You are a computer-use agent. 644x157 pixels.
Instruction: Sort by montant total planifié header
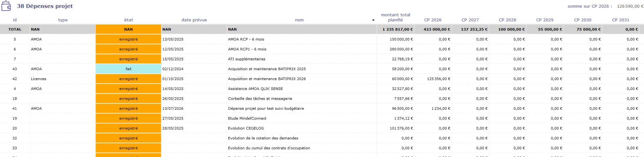pyautogui.click(x=395, y=17)
